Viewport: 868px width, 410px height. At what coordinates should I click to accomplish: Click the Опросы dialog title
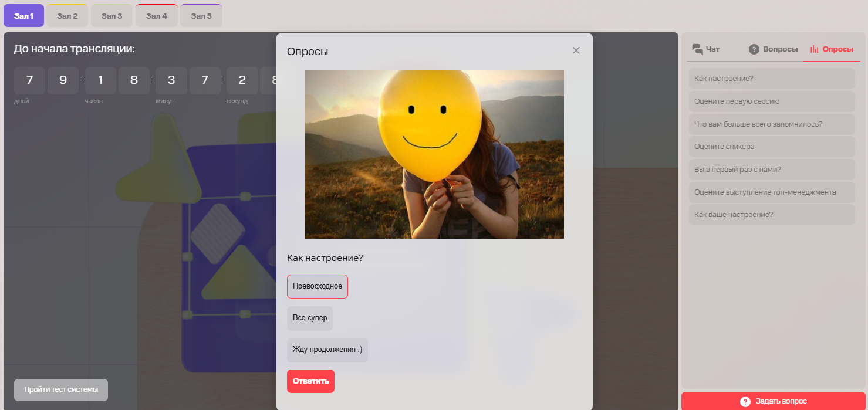click(308, 52)
